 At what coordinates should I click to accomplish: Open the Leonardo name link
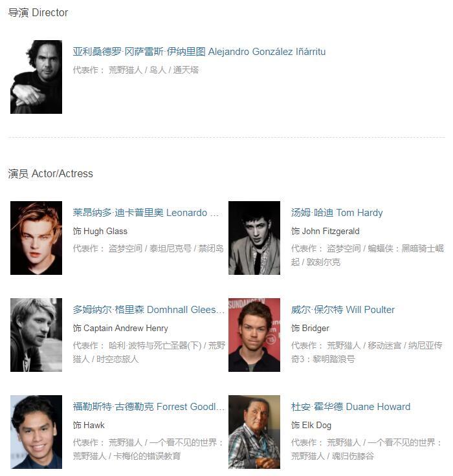(x=146, y=213)
